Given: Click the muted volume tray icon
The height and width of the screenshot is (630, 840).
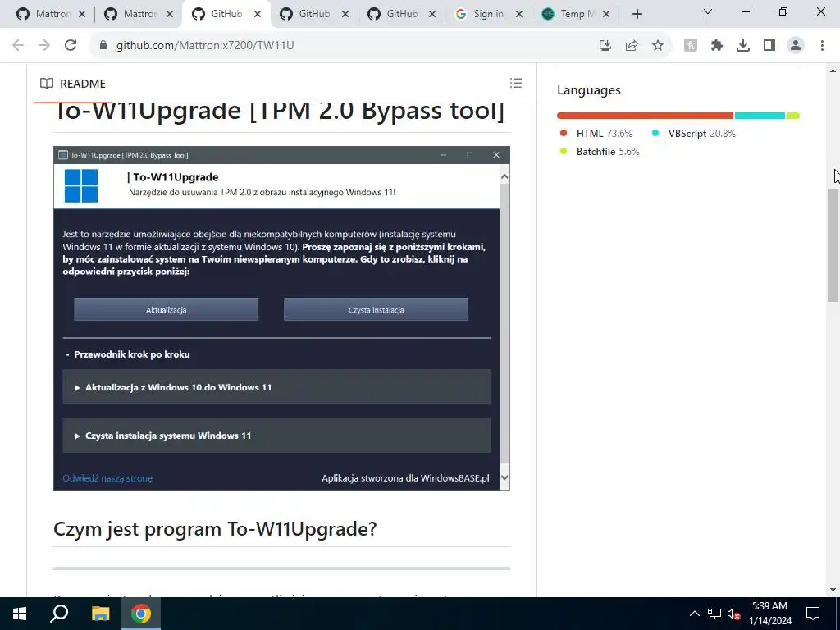Looking at the screenshot, I should pos(733,614).
